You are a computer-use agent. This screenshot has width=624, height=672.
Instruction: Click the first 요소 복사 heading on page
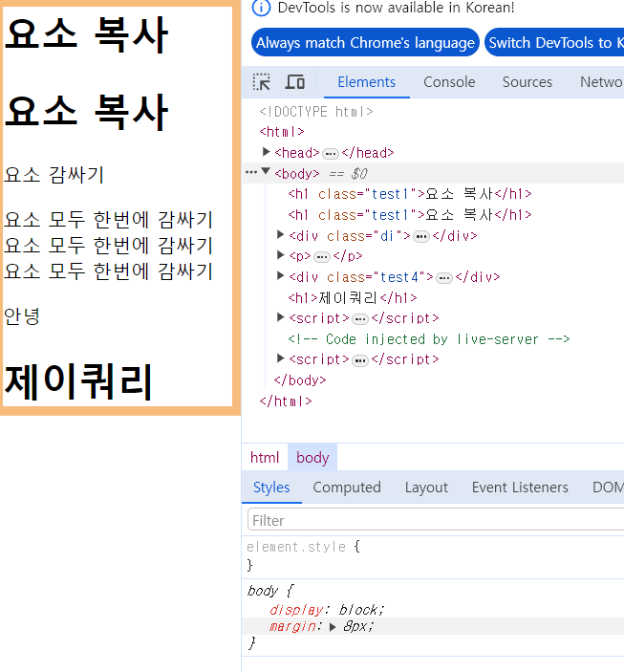point(86,34)
